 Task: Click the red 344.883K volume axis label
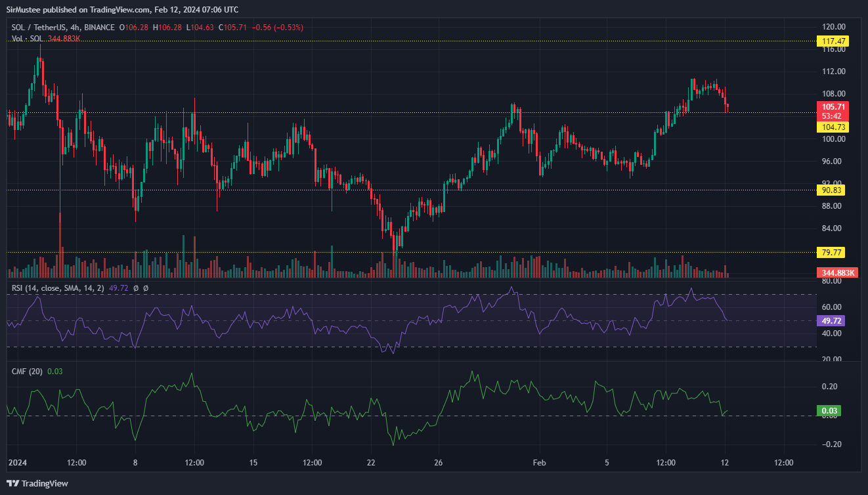[x=836, y=272]
